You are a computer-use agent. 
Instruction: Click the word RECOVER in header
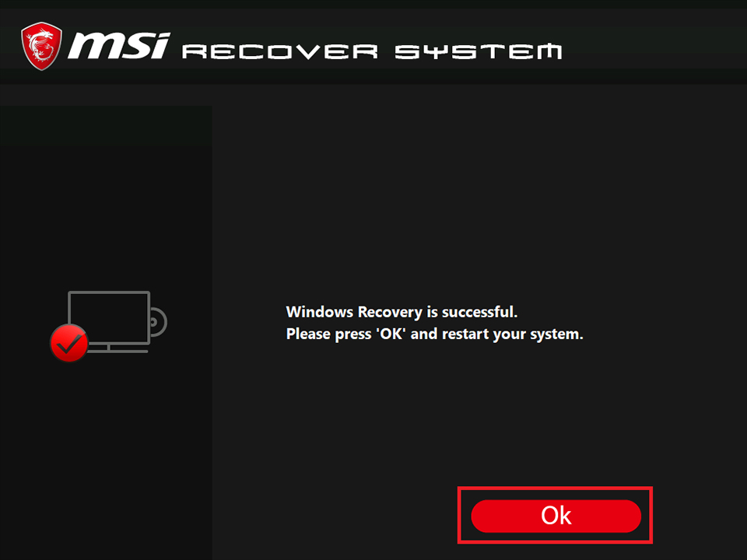pos(280,51)
